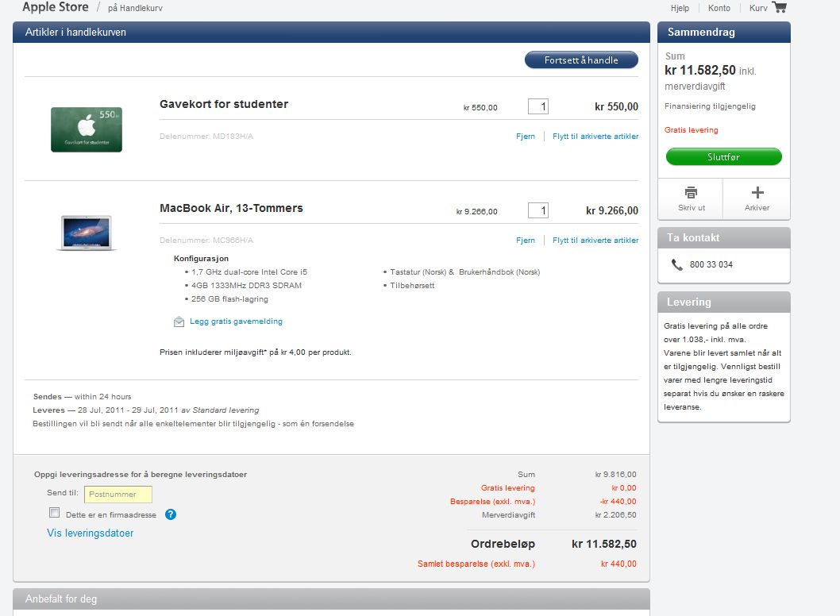840x616 pixels.
Task: Click the 'Skriv ut' label
Action: [x=691, y=208]
